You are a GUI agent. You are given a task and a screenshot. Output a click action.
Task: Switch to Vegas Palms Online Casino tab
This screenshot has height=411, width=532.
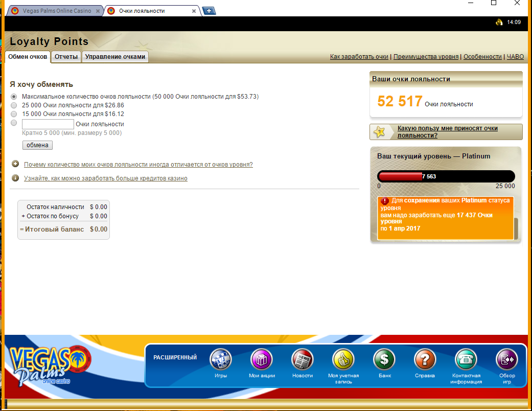pyautogui.click(x=56, y=11)
